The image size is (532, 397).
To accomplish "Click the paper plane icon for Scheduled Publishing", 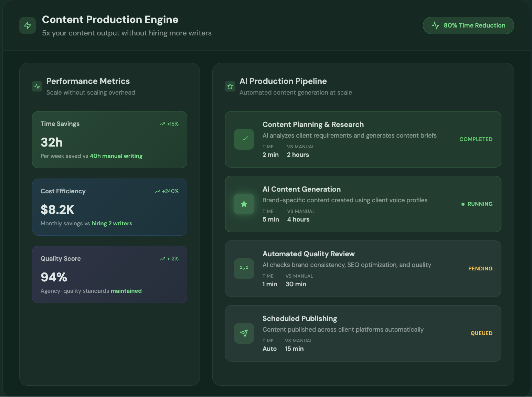I will (244, 333).
